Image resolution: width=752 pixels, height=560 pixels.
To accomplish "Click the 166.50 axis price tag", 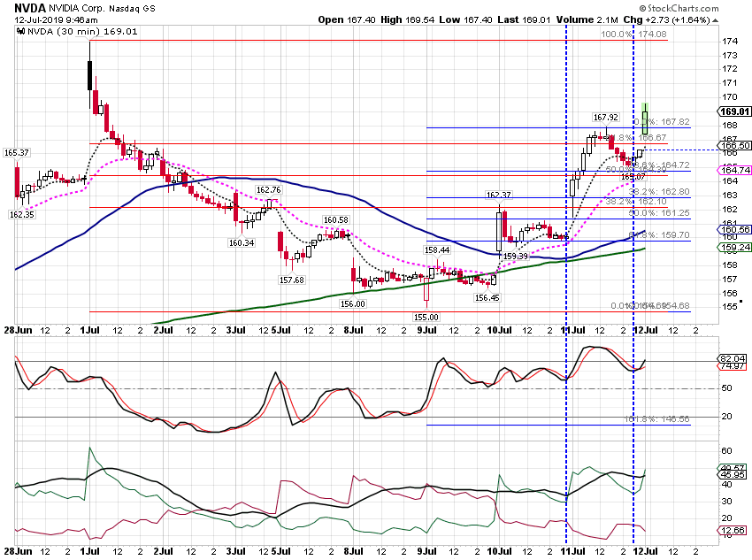I will tap(734, 145).
